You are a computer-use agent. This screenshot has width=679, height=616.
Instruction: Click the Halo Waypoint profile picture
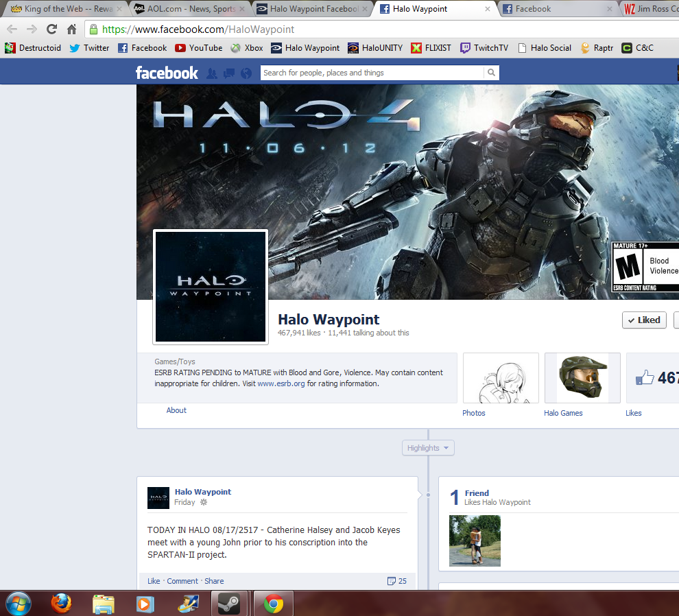tap(211, 287)
